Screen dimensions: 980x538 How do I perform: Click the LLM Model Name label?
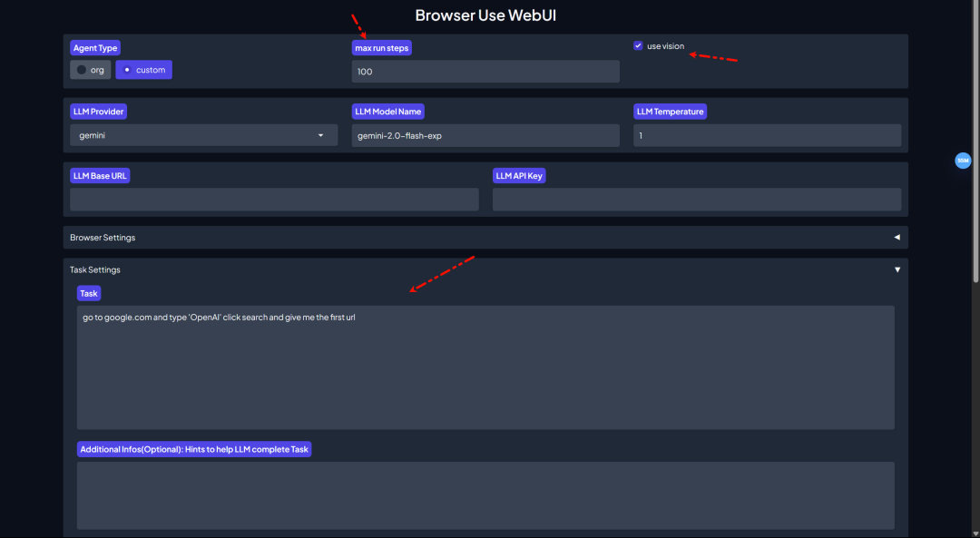click(x=388, y=112)
